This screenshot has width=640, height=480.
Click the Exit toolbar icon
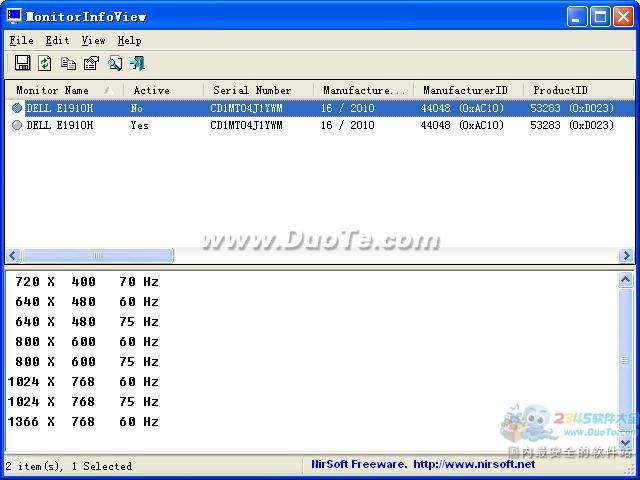[138, 63]
